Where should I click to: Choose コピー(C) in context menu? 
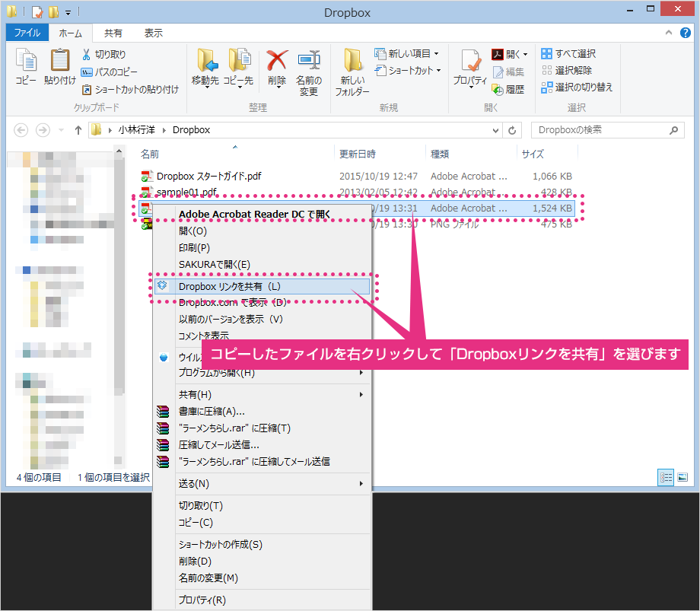[x=262, y=523]
